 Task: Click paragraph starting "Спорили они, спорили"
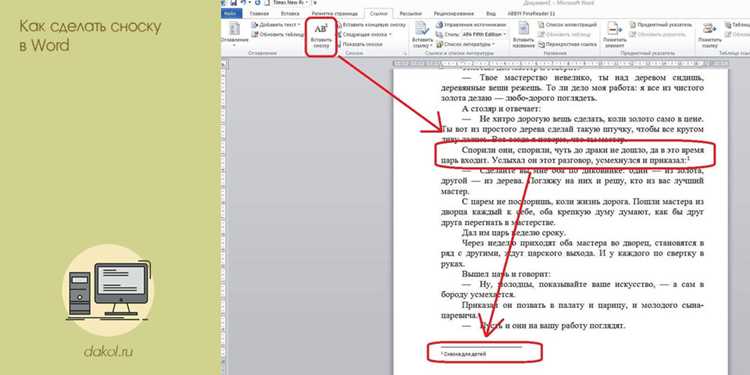(x=572, y=154)
